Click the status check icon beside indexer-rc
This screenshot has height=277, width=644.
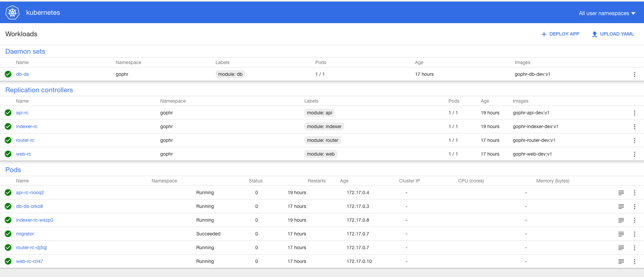point(8,126)
